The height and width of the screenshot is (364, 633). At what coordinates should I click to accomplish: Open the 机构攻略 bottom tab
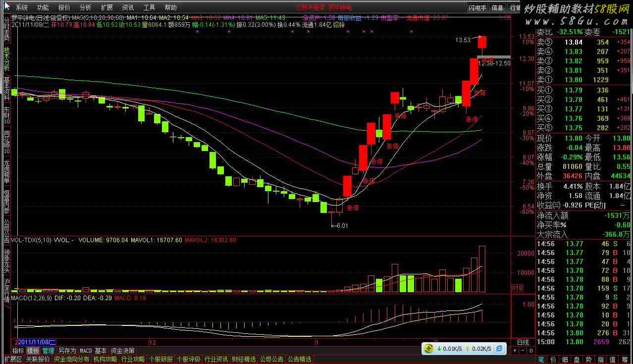click(x=105, y=360)
